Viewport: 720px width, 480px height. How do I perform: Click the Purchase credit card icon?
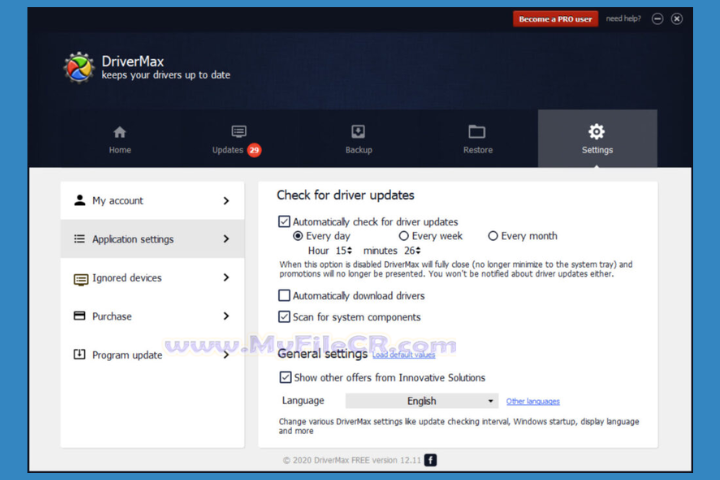point(79,316)
